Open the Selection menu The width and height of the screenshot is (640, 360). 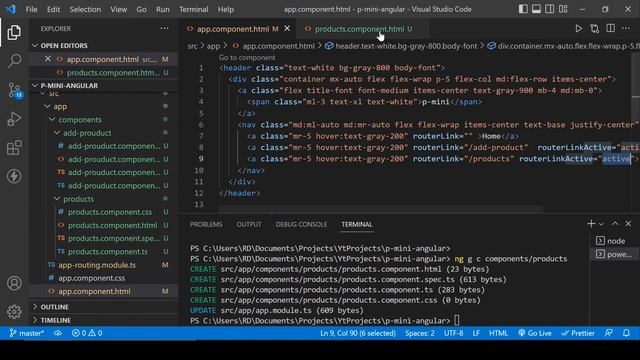[x=85, y=9]
